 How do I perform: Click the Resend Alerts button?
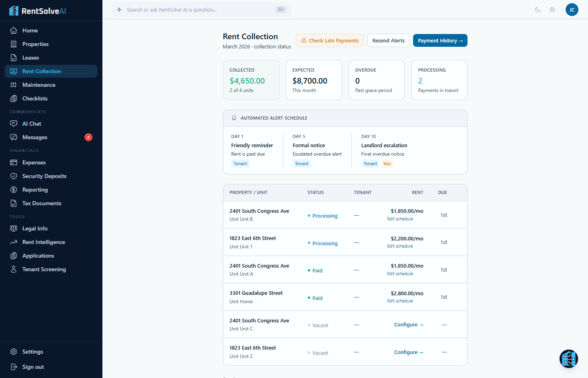click(x=388, y=40)
